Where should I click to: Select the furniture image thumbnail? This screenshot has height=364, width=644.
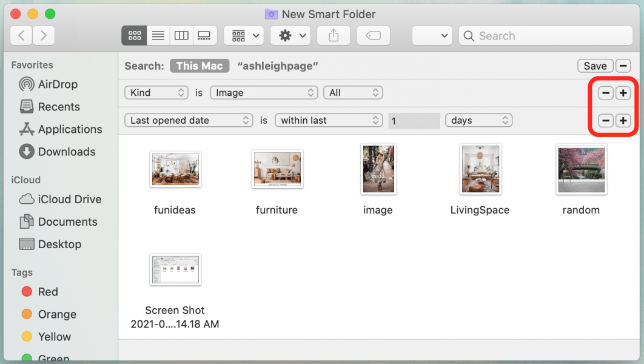coord(277,169)
